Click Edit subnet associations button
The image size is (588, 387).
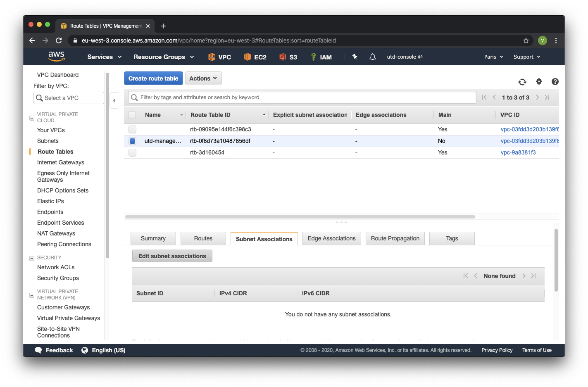(172, 256)
